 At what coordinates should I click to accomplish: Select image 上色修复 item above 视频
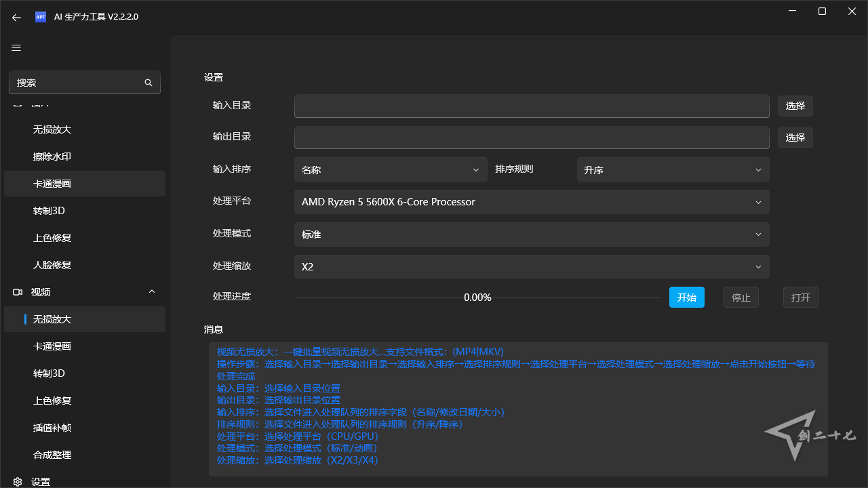point(85,238)
